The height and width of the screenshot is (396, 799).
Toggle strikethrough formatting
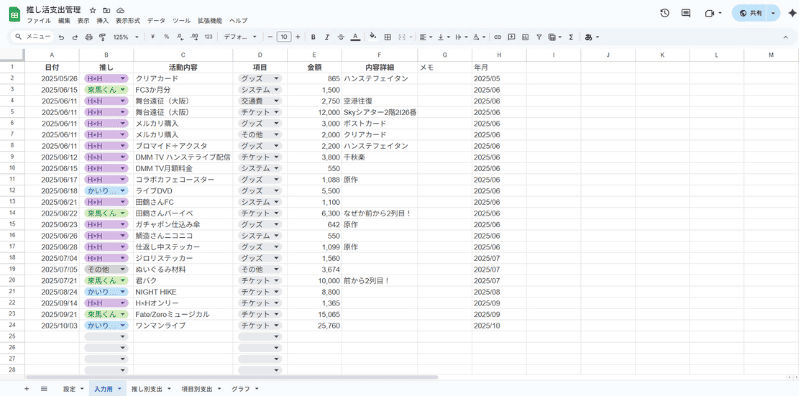[x=341, y=37]
